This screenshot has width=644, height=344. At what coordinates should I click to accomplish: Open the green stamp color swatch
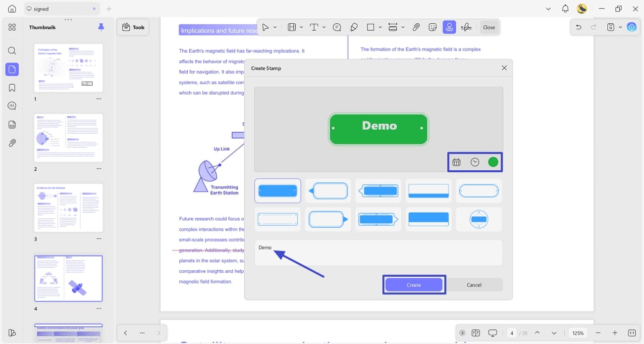493,162
